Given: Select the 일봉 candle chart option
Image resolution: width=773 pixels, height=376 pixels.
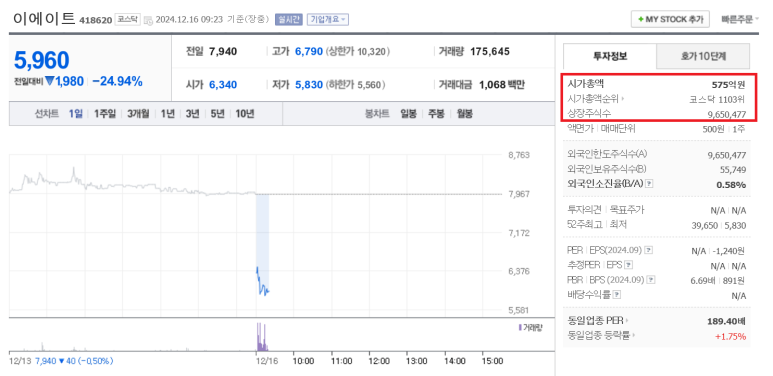Looking at the screenshot, I should point(408,114).
